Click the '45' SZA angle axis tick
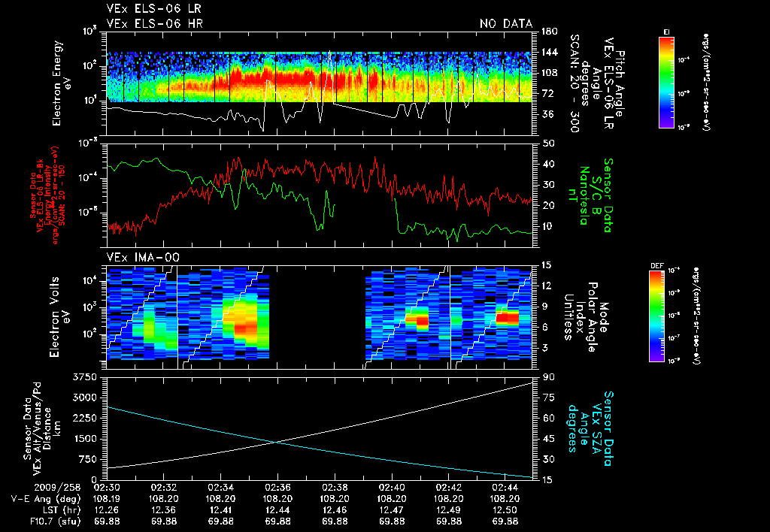The width and height of the screenshot is (770, 532). point(547,439)
